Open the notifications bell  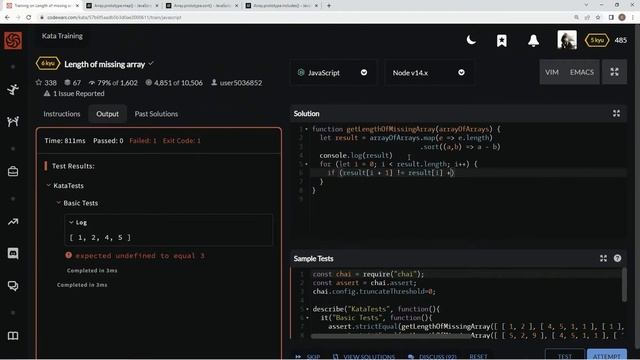tap(533, 40)
